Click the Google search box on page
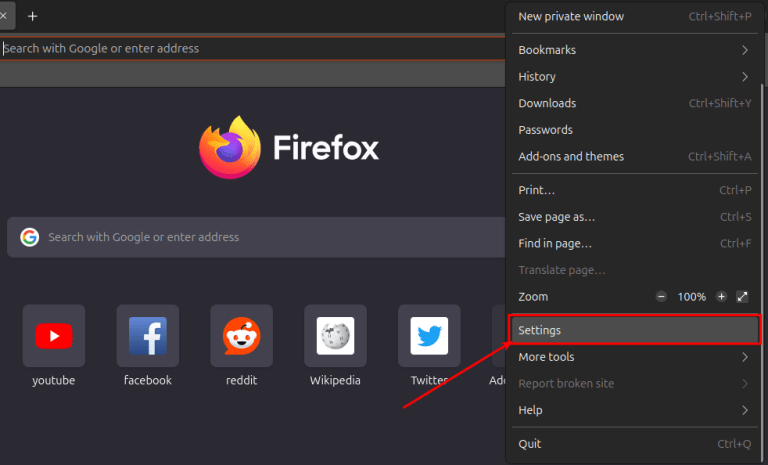768x465 pixels. point(260,237)
